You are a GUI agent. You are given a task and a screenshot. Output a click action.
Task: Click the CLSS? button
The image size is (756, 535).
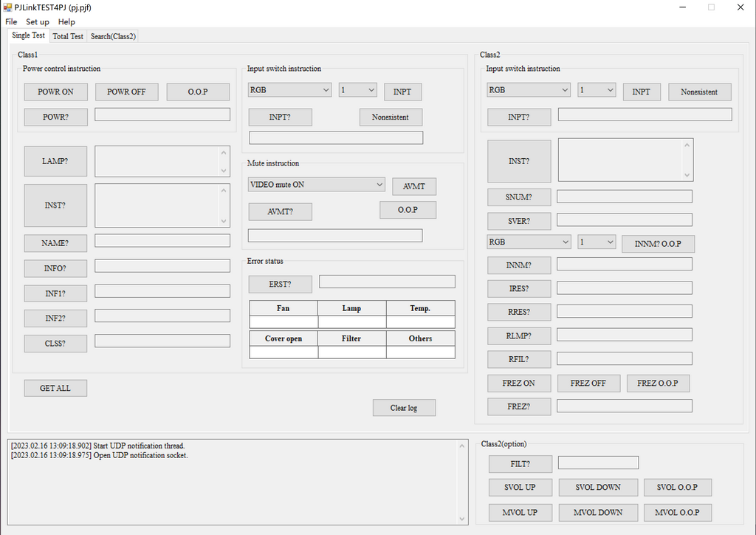[x=55, y=344]
